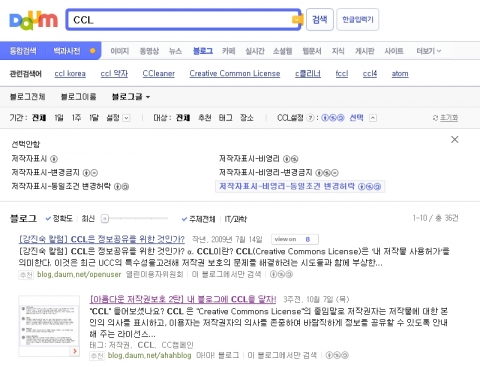The image size is (480, 367).
Task: Open the blog.daum.net/ahahblog link
Action: click(149, 355)
